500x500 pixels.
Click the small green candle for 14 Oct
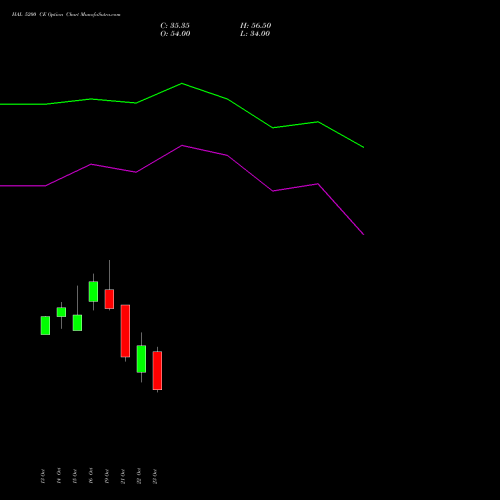click(61, 312)
